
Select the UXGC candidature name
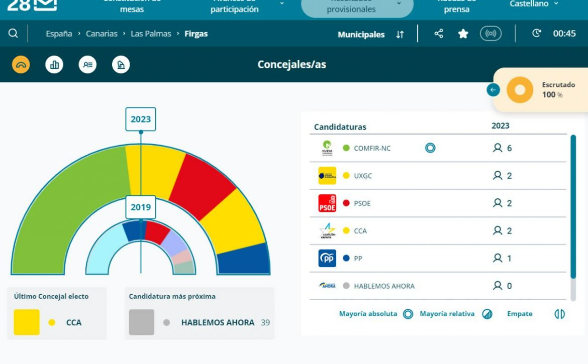coord(363,176)
